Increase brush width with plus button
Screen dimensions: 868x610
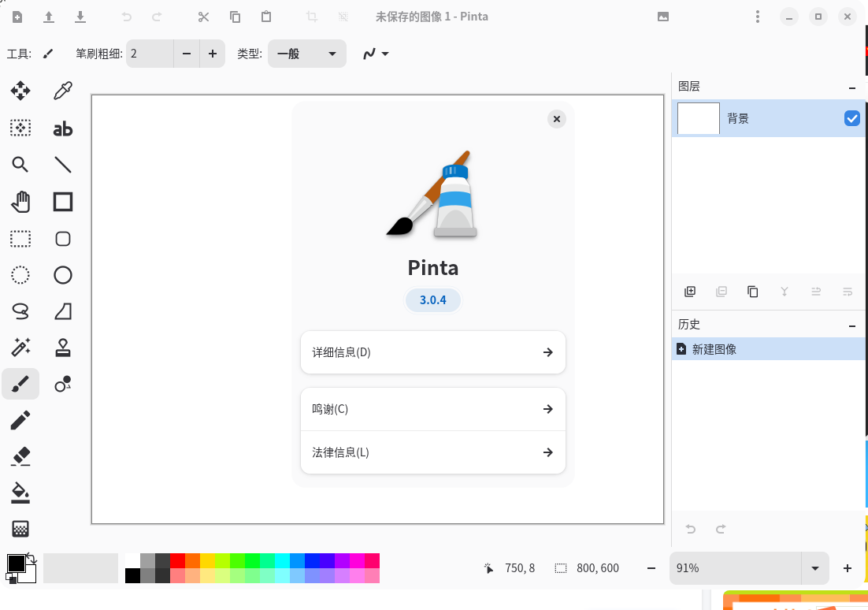(213, 54)
